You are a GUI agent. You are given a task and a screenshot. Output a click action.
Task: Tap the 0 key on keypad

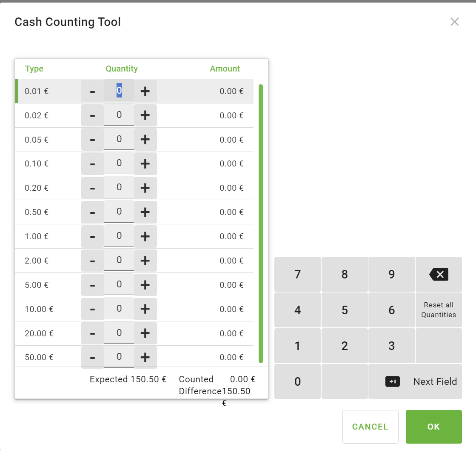click(297, 381)
